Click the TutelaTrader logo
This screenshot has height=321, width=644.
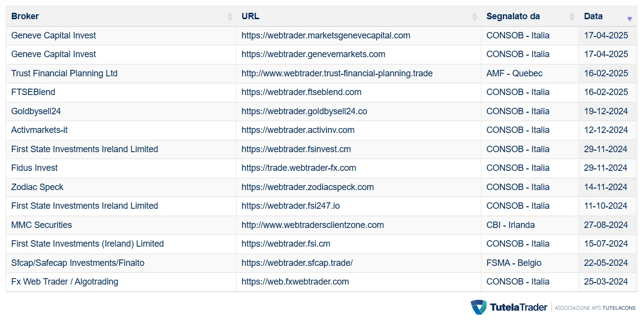509,307
